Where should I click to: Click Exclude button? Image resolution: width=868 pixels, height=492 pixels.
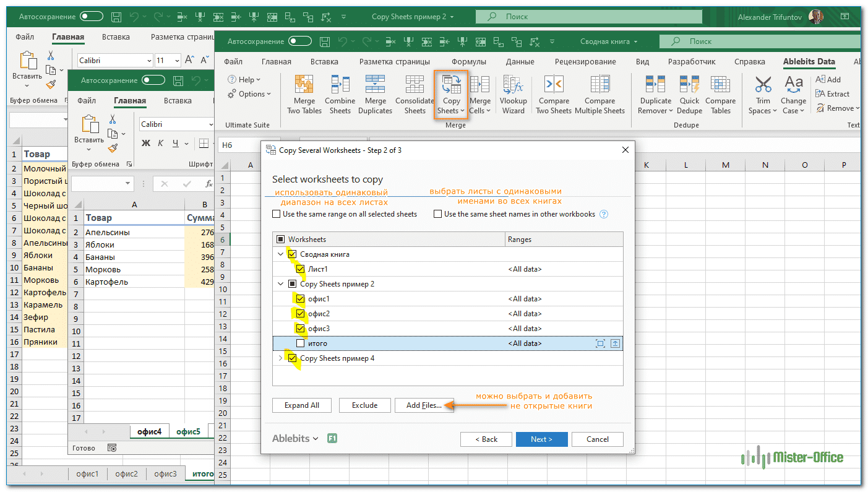pyautogui.click(x=364, y=405)
